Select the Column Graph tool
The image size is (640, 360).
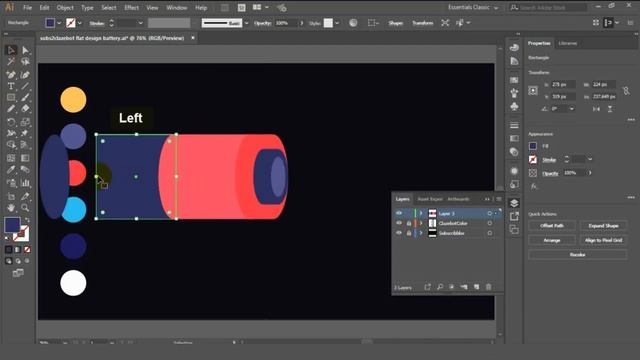click(25, 183)
